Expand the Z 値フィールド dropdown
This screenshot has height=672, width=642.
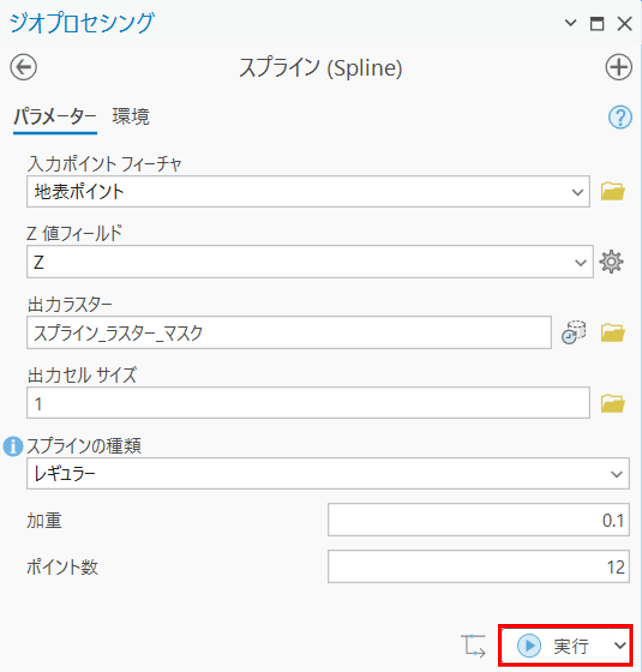point(580,263)
